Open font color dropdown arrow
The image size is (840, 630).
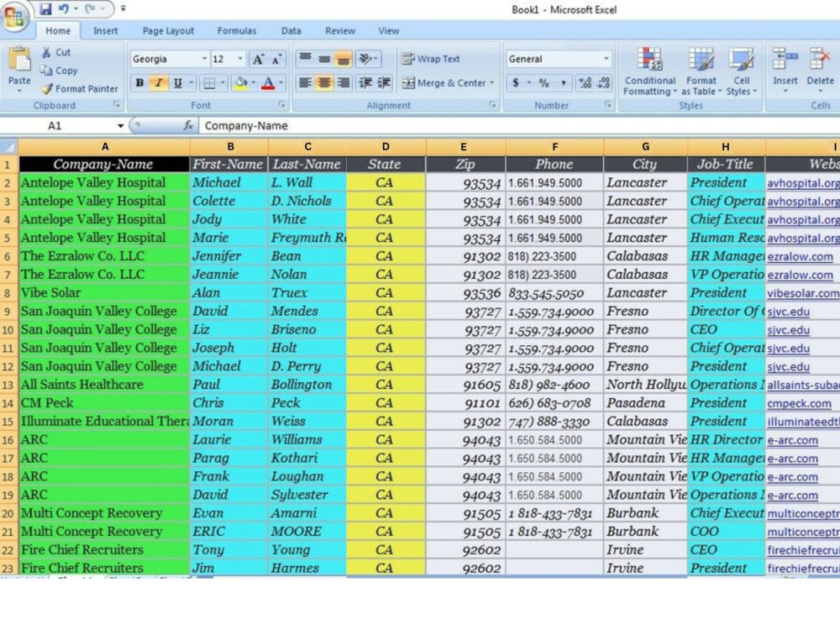click(281, 83)
